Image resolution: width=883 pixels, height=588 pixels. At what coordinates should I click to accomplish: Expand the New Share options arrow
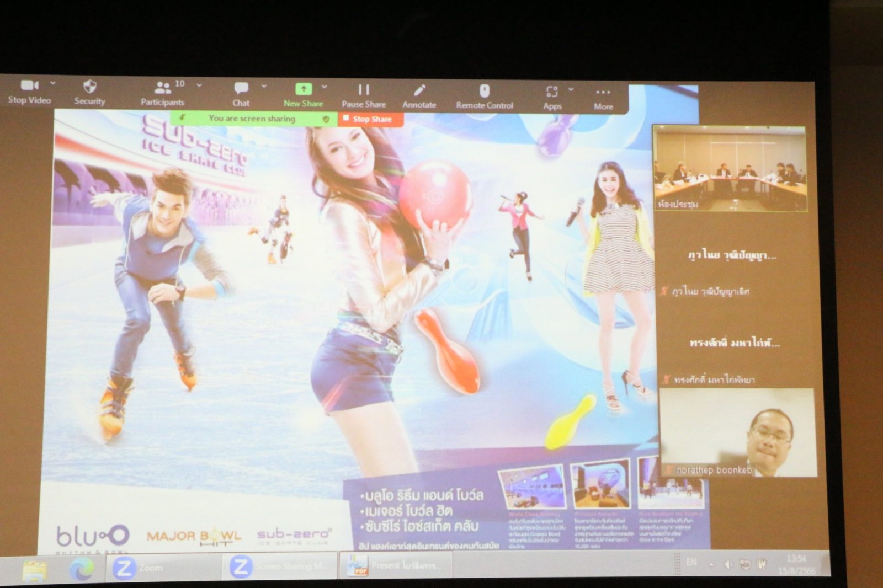(325, 87)
